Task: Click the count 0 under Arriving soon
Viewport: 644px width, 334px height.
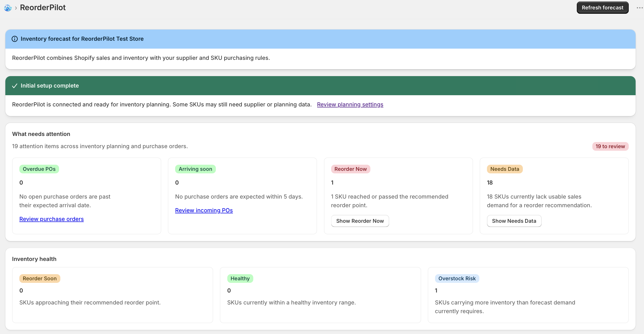Action: click(x=177, y=183)
